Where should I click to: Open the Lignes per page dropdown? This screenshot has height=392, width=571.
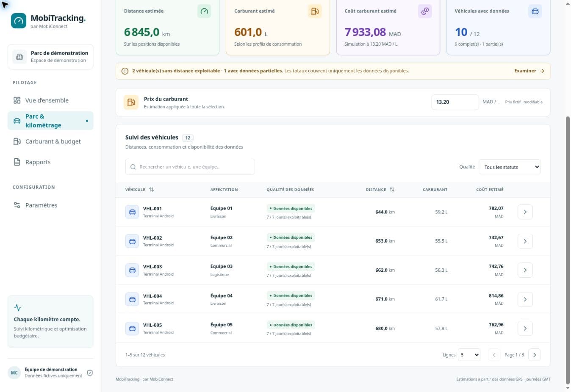[469, 355]
